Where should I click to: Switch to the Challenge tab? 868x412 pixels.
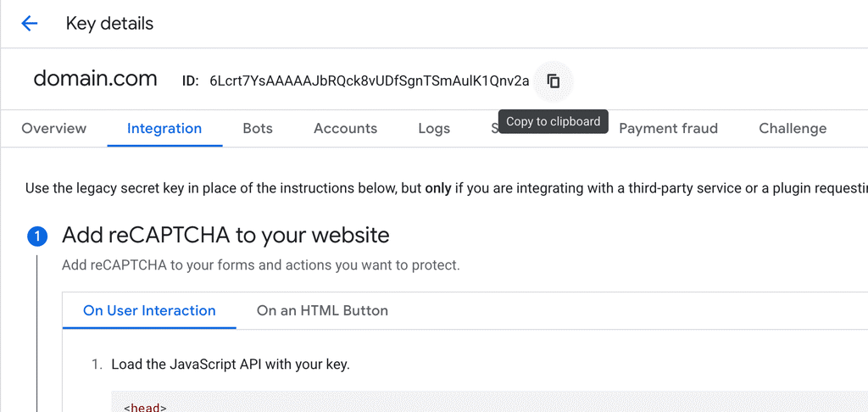click(793, 129)
